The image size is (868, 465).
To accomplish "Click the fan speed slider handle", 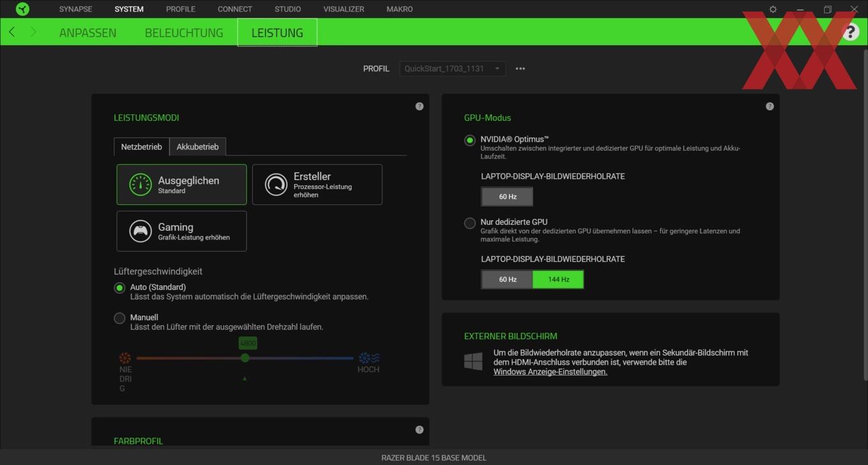I will click(245, 358).
